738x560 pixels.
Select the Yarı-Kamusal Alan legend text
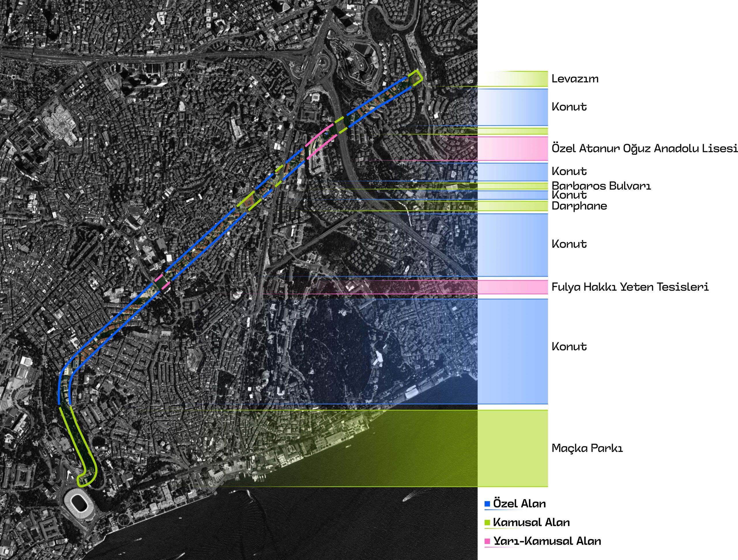[x=547, y=541]
